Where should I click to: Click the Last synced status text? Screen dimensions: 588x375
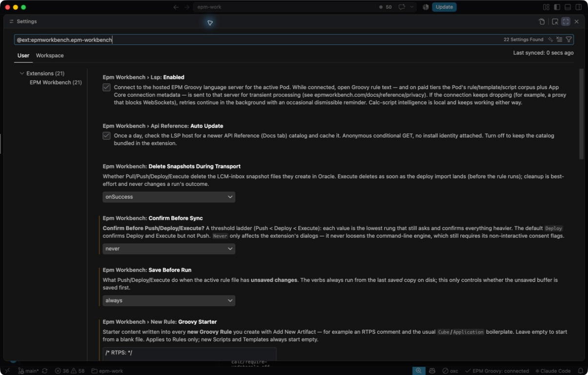(543, 53)
